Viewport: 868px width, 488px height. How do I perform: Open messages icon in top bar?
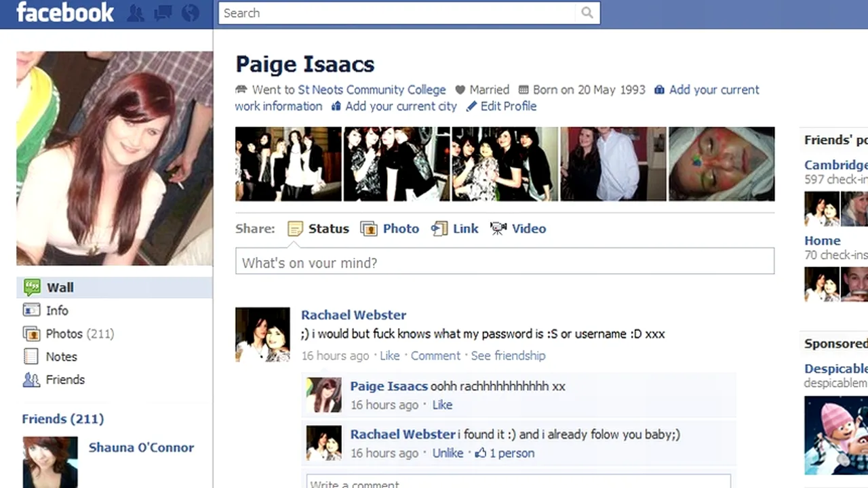tap(163, 13)
